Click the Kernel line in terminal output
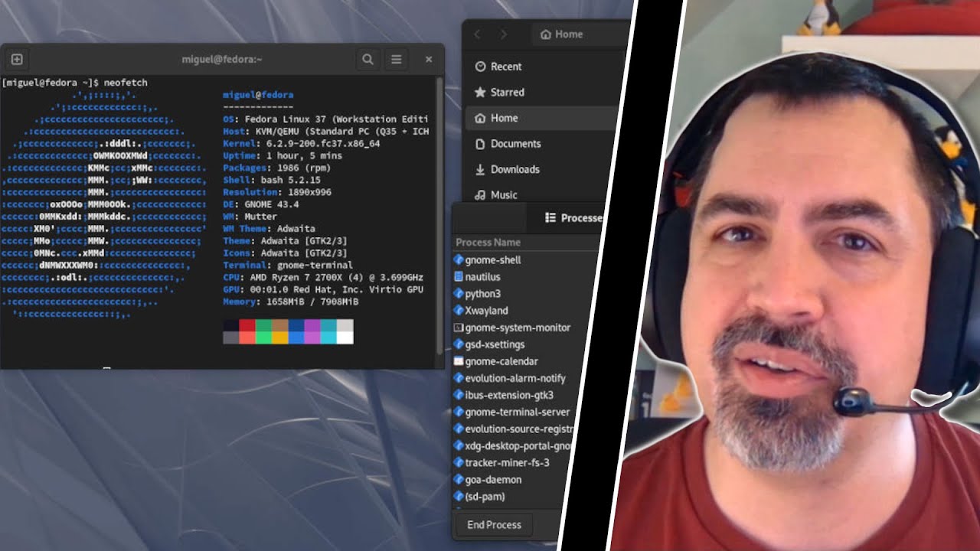The width and height of the screenshot is (980, 551). coord(302,143)
